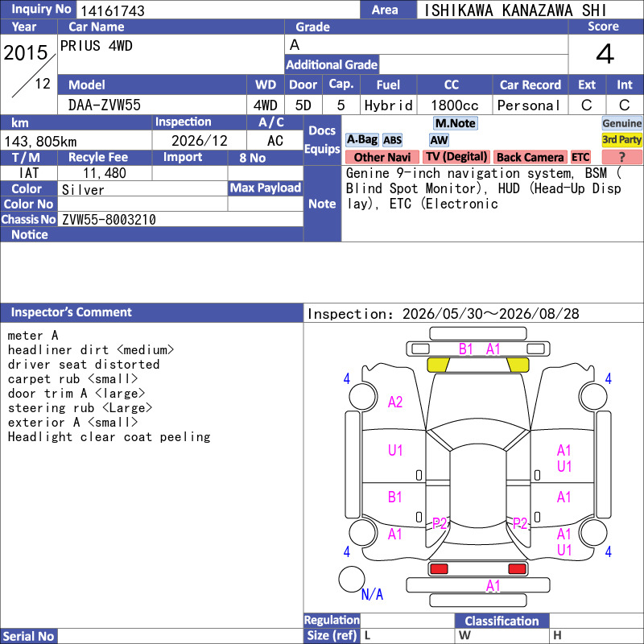Select the spare tire N/A circle
Viewport: 644px width, 644px height.
(x=352, y=579)
